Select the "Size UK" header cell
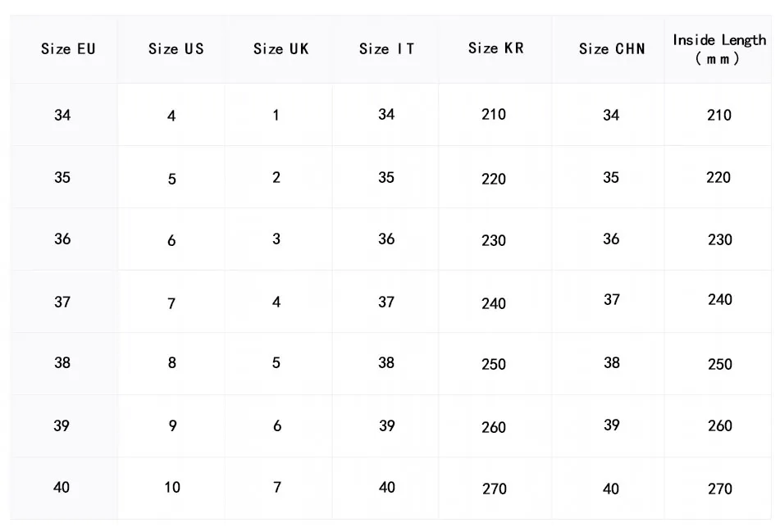Screen dimensions: 780x532 click(281, 49)
